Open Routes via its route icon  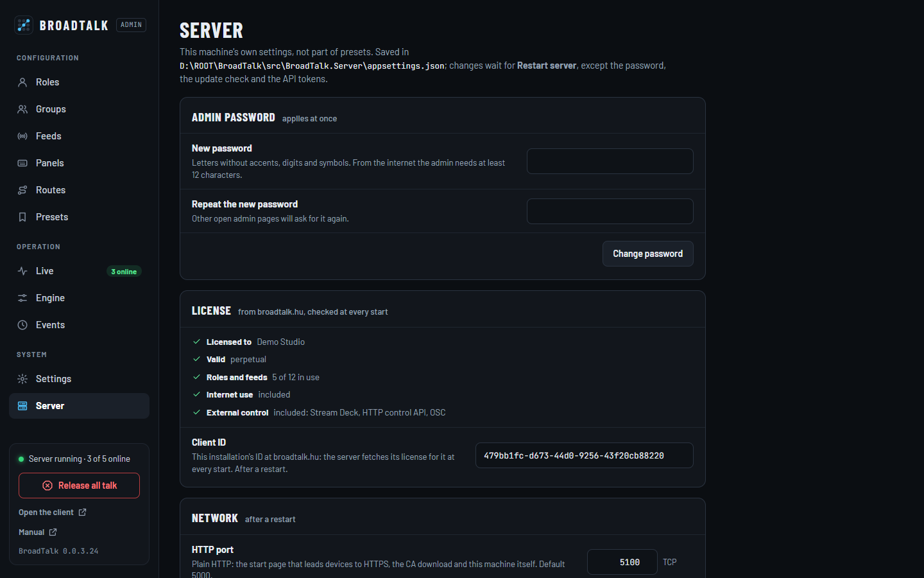coord(22,190)
